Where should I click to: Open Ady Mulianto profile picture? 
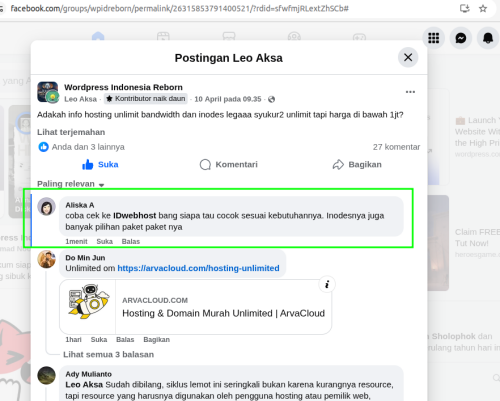tap(46, 375)
